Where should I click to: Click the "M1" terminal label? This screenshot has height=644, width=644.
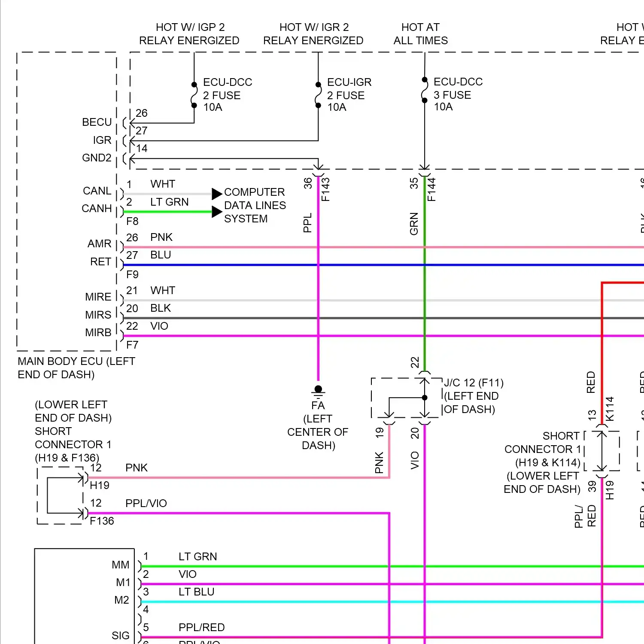[123, 583]
